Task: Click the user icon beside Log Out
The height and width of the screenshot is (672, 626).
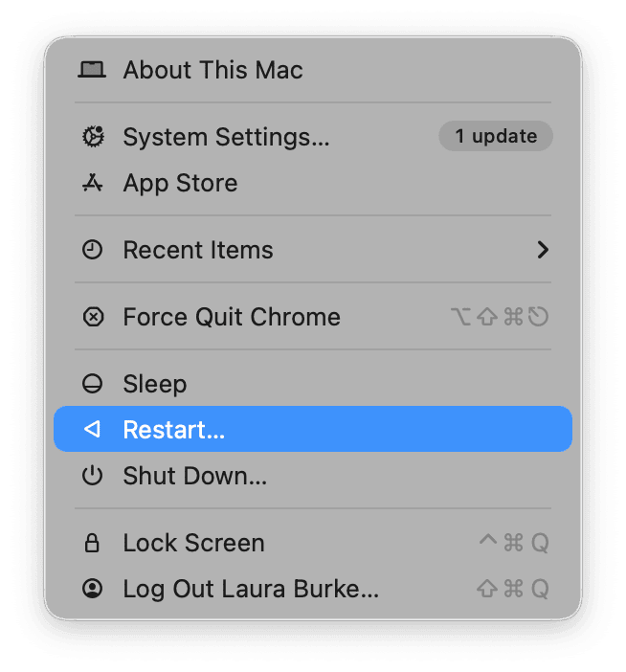Action: tap(93, 589)
